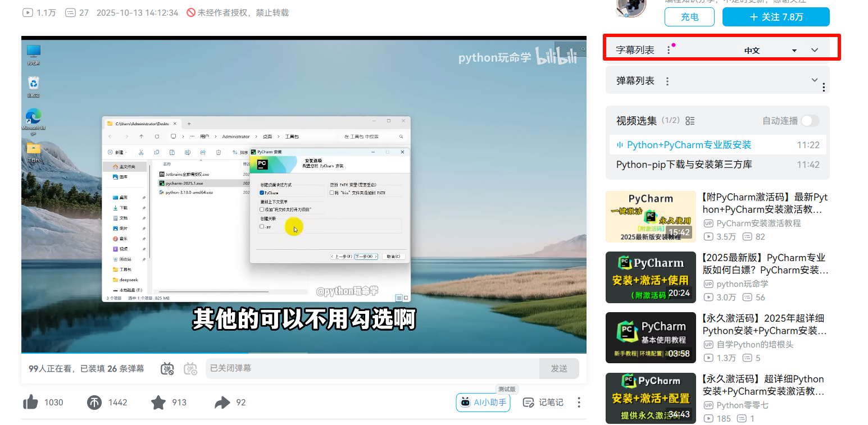This screenshot has height=425, width=868.
Task: Open 记笔记 note-taking tool
Action: (543, 403)
